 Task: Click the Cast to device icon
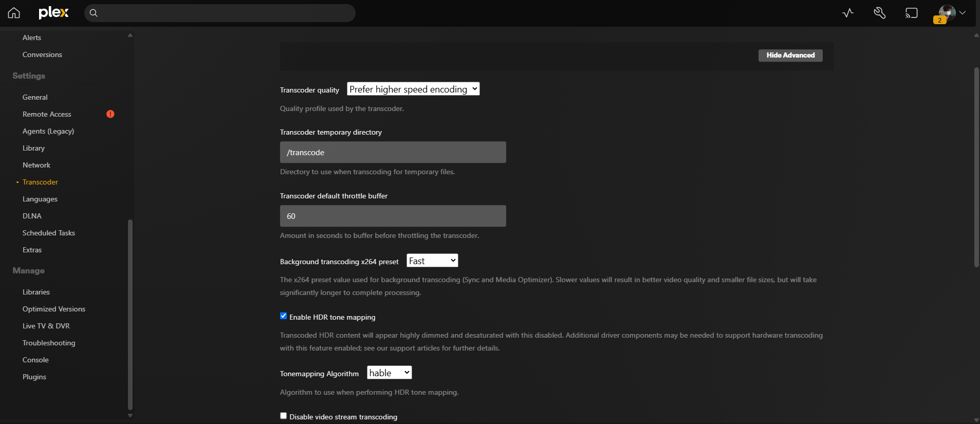click(x=911, y=13)
